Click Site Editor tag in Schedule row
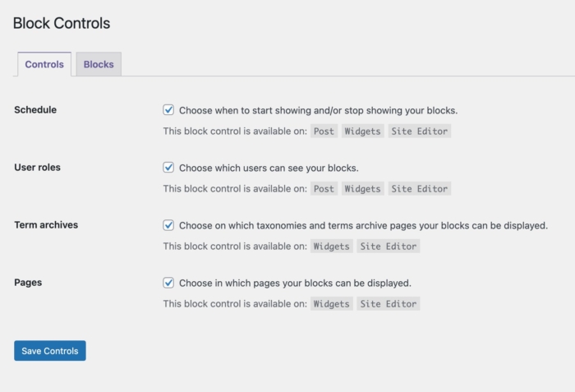The width and height of the screenshot is (575, 392). pyautogui.click(x=419, y=131)
